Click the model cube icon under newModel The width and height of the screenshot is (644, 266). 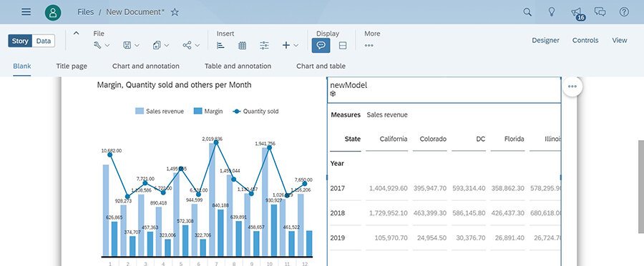click(333, 94)
